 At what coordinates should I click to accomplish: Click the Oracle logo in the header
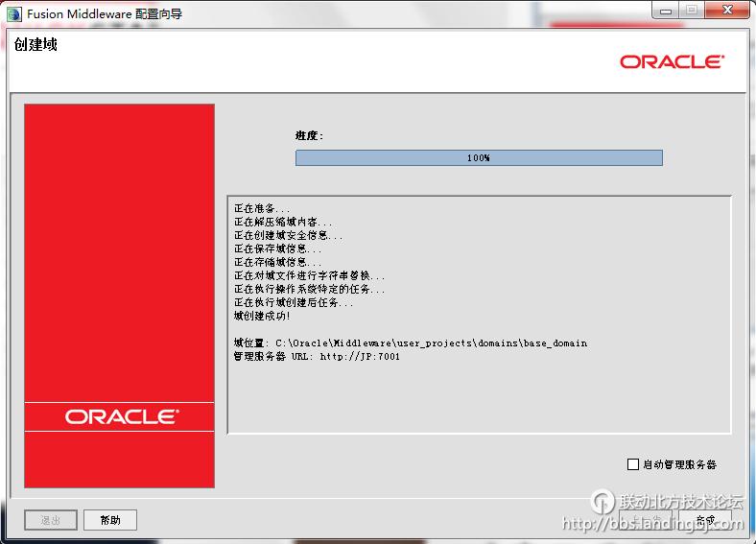[671, 61]
